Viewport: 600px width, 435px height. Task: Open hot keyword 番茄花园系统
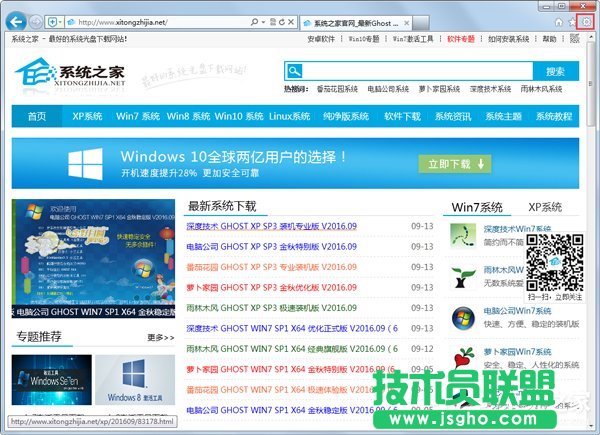coord(337,89)
